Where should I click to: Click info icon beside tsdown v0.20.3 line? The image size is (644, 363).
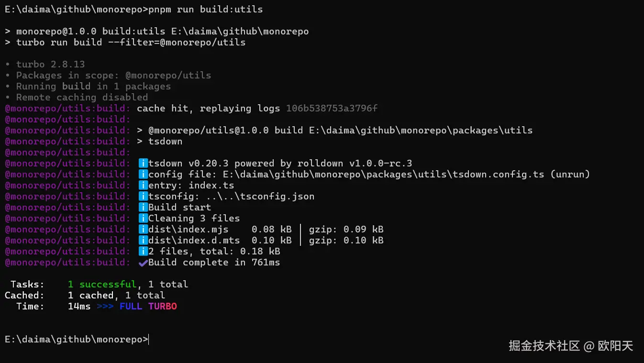(143, 164)
